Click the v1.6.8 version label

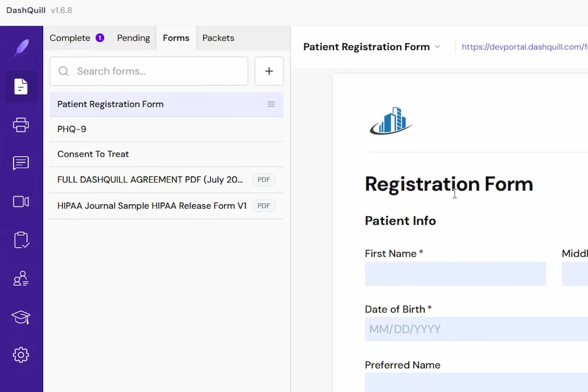coord(62,10)
